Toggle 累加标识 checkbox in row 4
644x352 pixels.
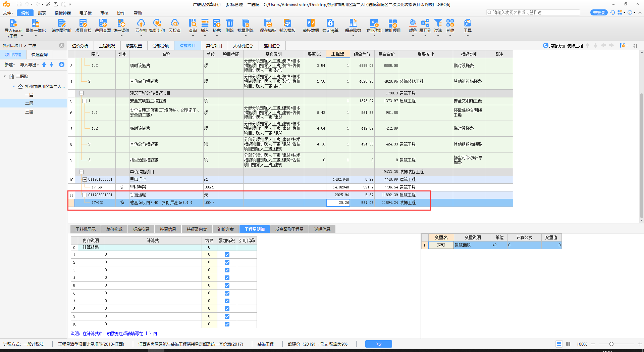(227, 278)
